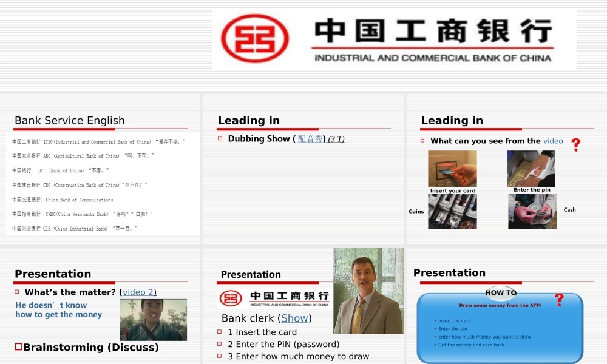
Task: Click the 'Enter the pin' bullet in blue box
Action: 452,329
